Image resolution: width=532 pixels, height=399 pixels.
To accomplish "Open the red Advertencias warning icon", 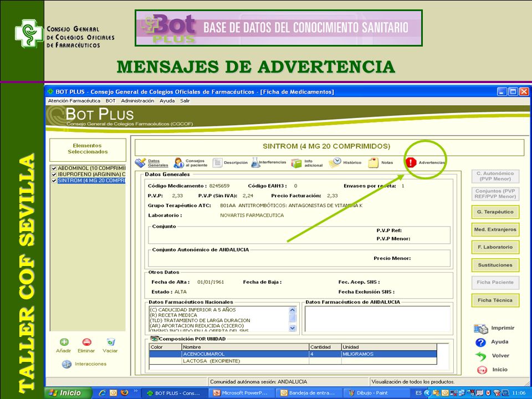I will (x=411, y=162).
